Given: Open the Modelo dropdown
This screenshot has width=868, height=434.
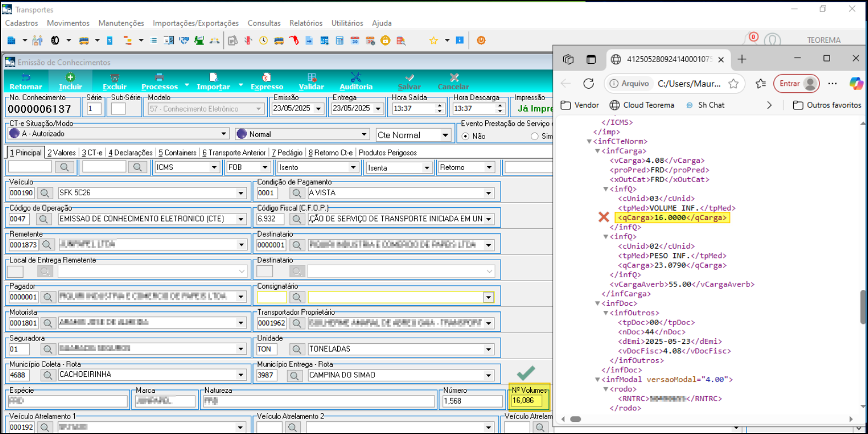Looking at the screenshot, I should [x=259, y=109].
